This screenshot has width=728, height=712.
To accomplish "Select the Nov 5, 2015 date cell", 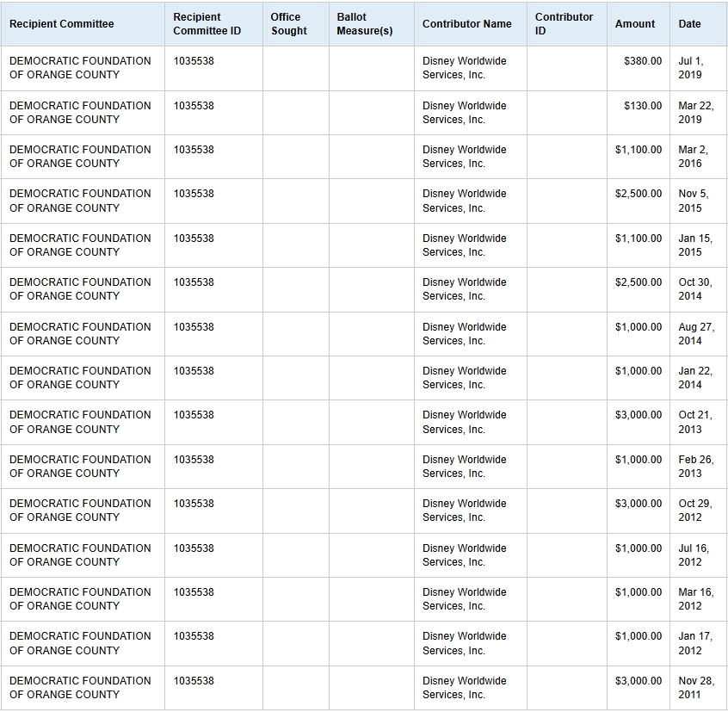I will pyautogui.click(x=693, y=201).
